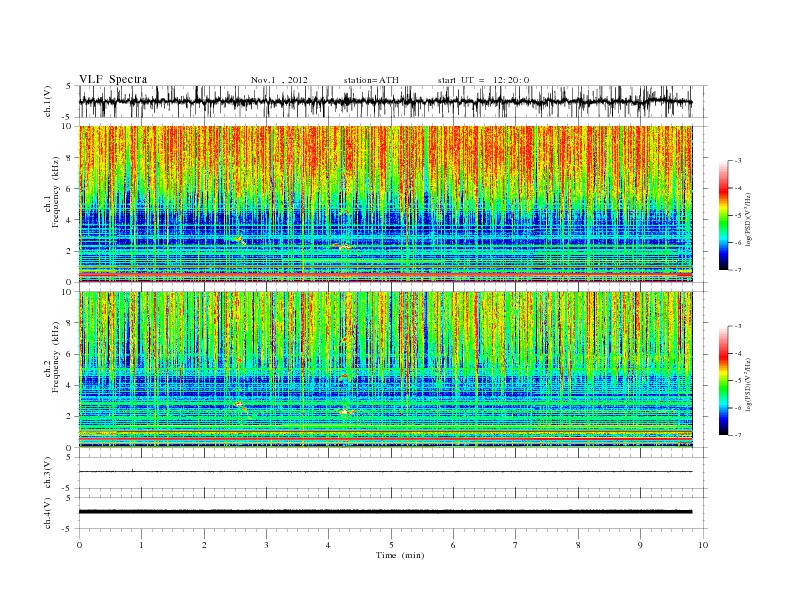The image size is (792, 612).
Task: Click the ch.1 voltage waveform trace
Action: coord(385,101)
